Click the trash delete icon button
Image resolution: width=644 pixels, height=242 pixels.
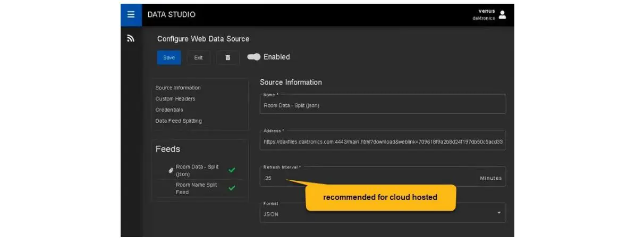[228, 57]
